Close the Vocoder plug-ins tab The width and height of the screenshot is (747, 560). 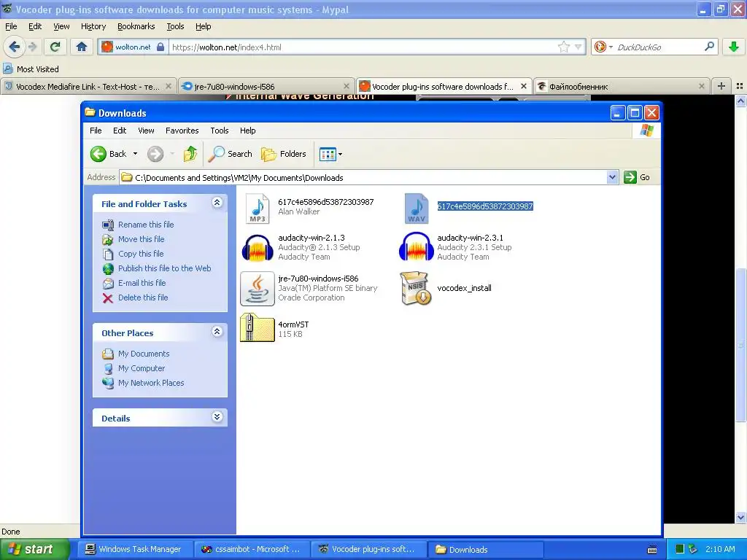(524, 86)
